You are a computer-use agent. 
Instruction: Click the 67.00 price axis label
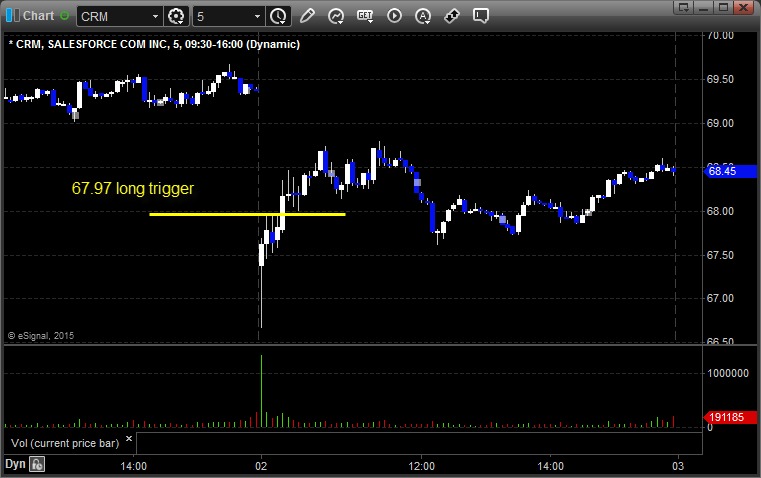(x=720, y=298)
